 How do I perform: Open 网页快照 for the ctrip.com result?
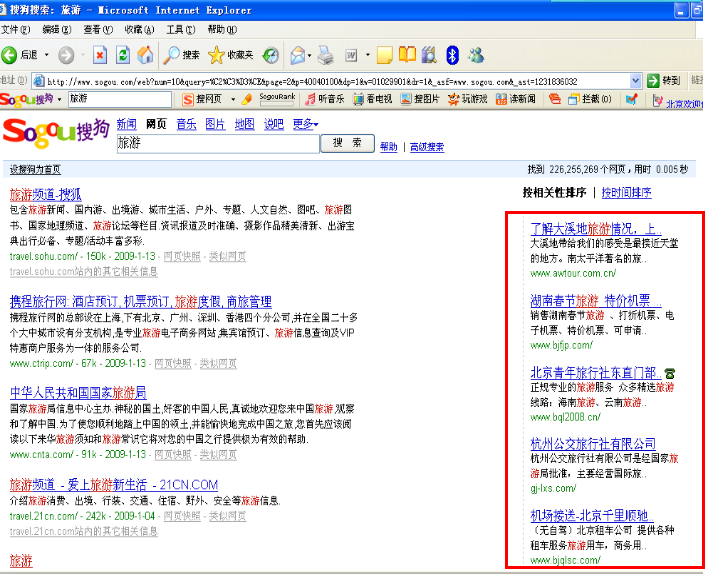[x=173, y=364]
